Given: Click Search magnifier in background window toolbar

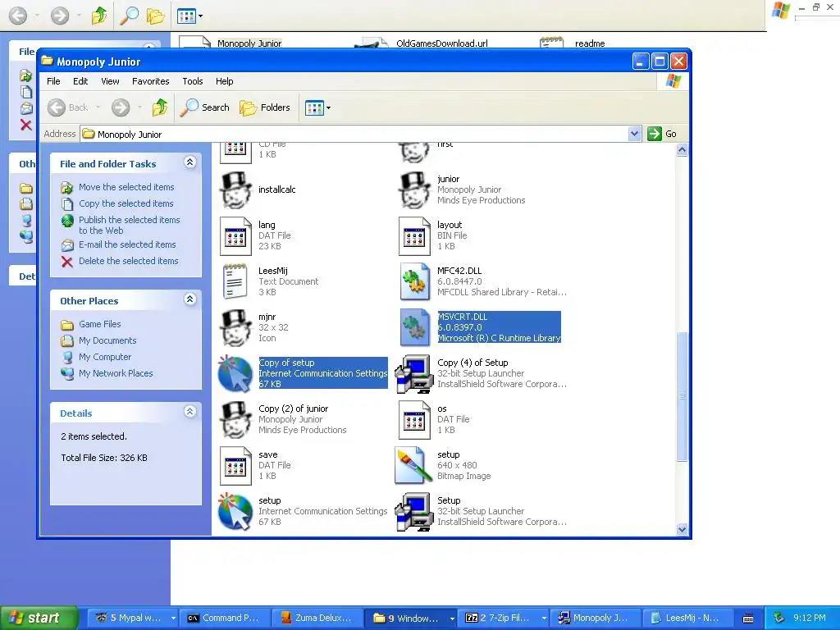Looking at the screenshot, I should coord(129,16).
